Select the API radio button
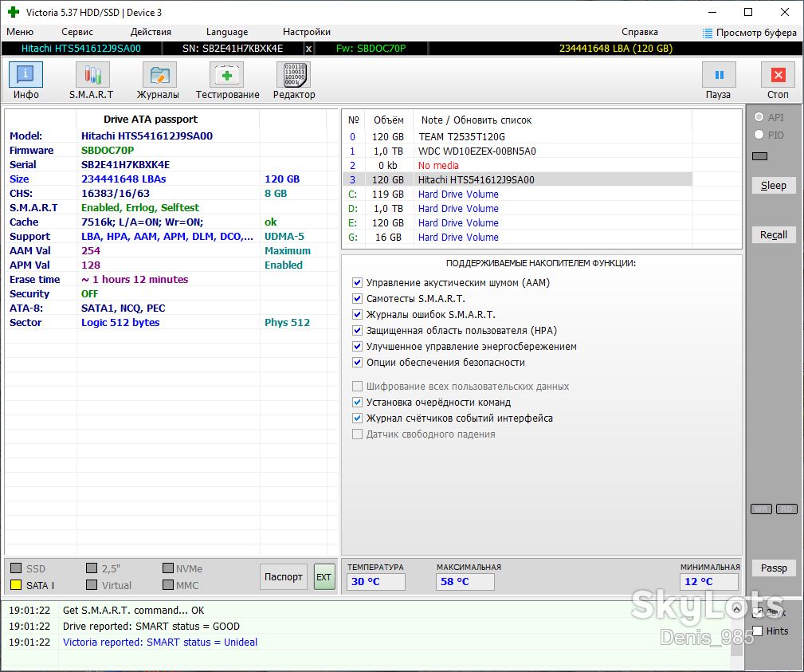Image resolution: width=804 pixels, height=672 pixels. click(x=759, y=117)
